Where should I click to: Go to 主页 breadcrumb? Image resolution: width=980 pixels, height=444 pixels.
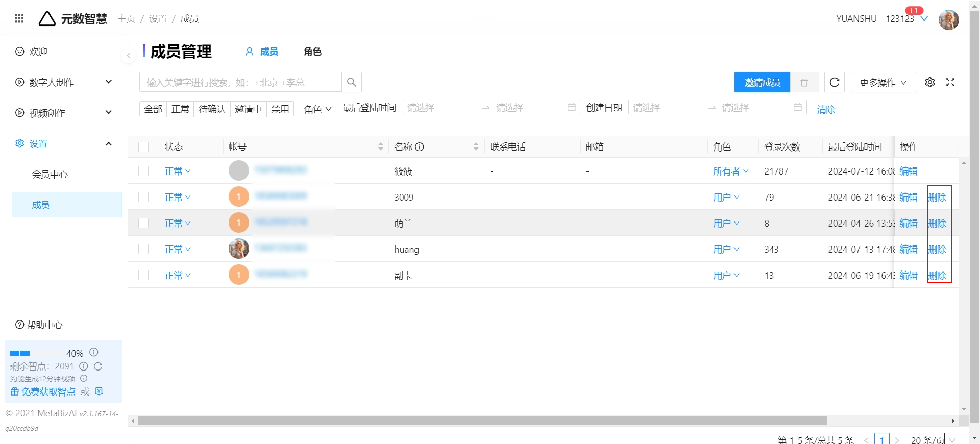[126, 19]
